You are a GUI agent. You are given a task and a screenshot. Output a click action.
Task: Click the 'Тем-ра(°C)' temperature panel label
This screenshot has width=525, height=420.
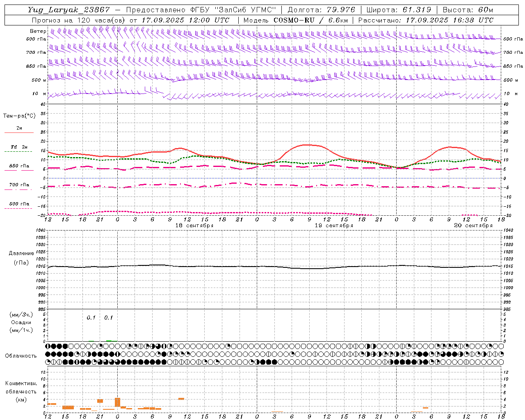(x=19, y=116)
